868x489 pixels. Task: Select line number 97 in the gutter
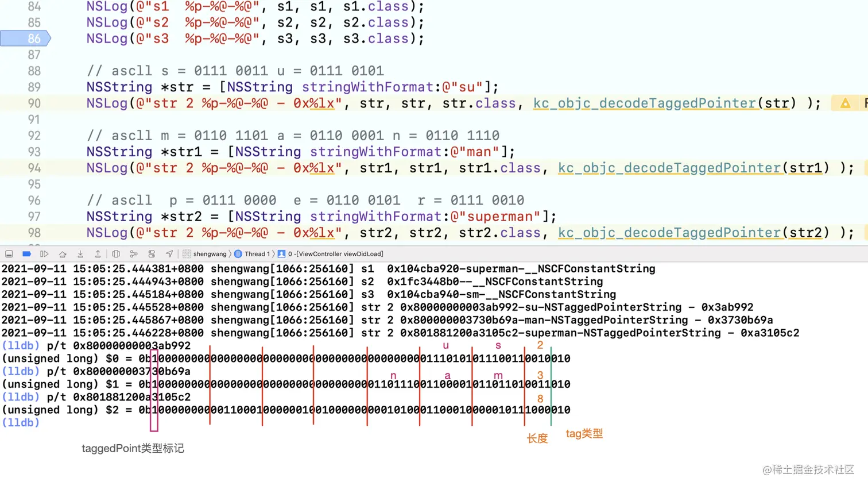point(34,216)
